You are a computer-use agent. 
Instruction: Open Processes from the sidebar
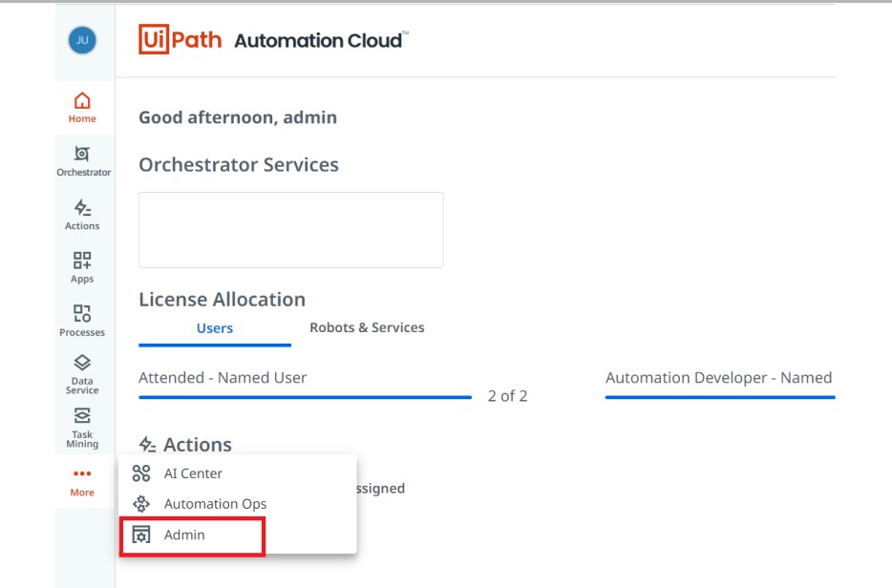tap(82, 322)
